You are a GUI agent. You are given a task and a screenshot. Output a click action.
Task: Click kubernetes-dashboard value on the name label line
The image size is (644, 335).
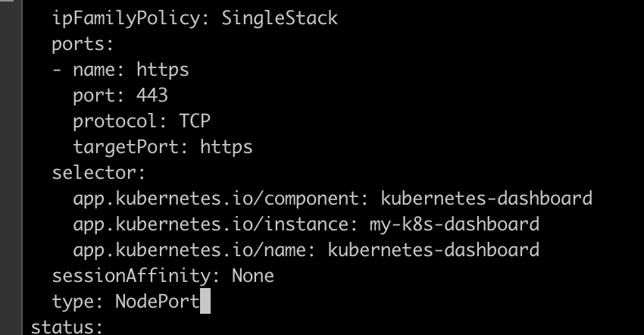[433, 250]
